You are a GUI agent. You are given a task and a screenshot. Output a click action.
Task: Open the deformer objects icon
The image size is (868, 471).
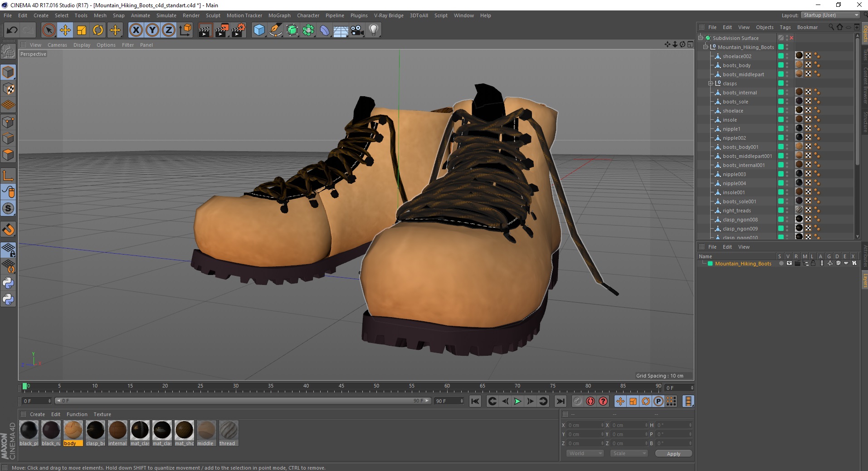tap(325, 30)
